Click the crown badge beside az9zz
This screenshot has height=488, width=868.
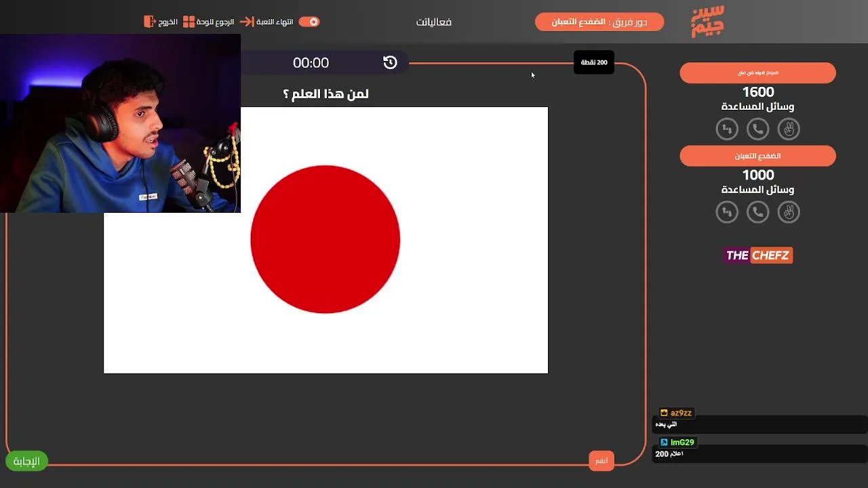pos(664,413)
